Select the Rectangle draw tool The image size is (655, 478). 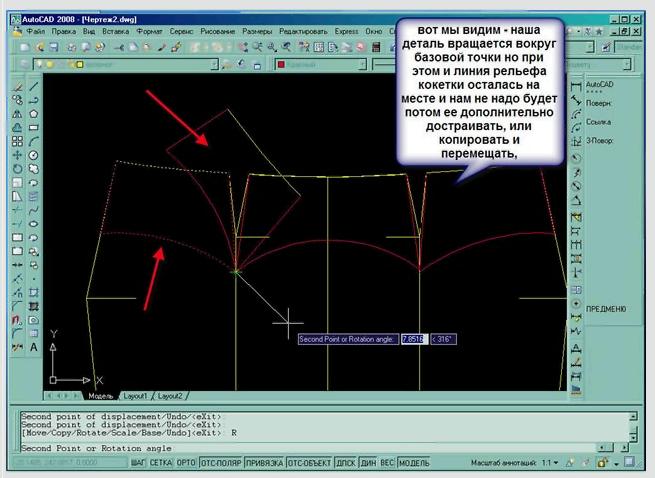click(x=35, y=128)
